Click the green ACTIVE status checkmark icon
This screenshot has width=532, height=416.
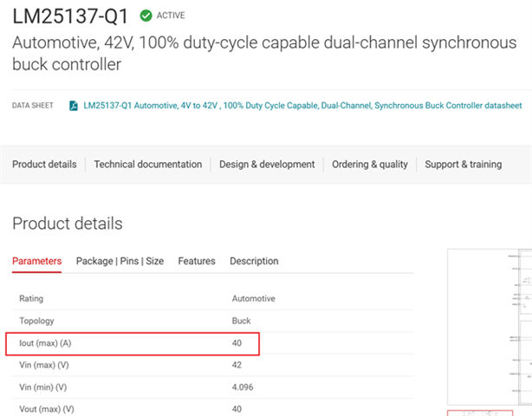(x=146, y=15)
